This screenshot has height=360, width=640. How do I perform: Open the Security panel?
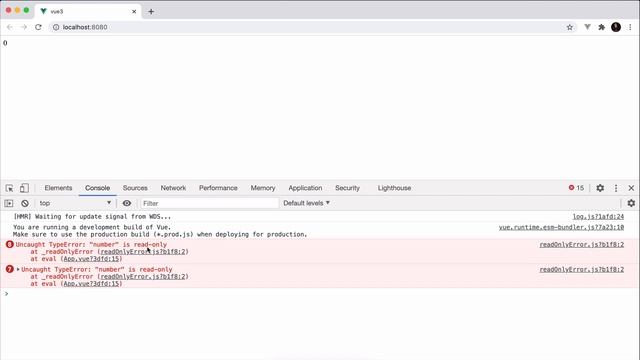[x=347, y=188]
